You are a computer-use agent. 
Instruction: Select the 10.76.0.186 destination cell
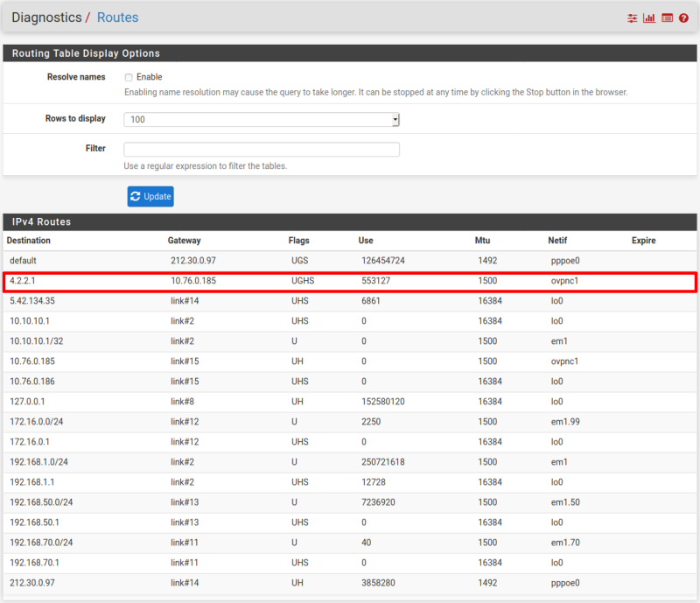click(x=32, y=381)
